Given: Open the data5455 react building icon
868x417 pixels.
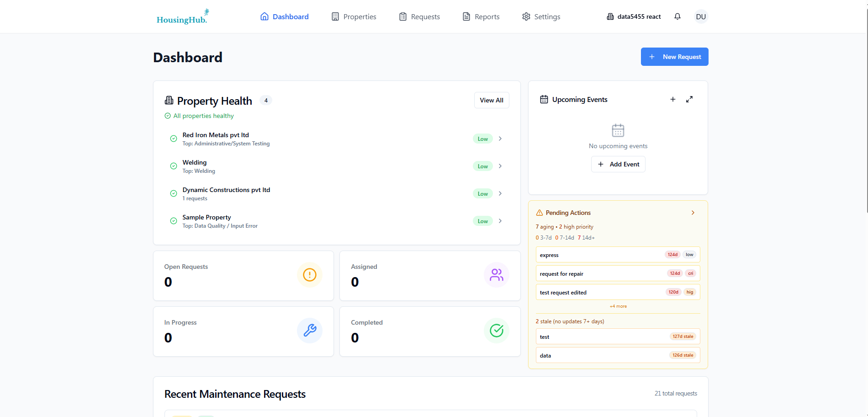Looking at the screenshot, I should (610, 16).
